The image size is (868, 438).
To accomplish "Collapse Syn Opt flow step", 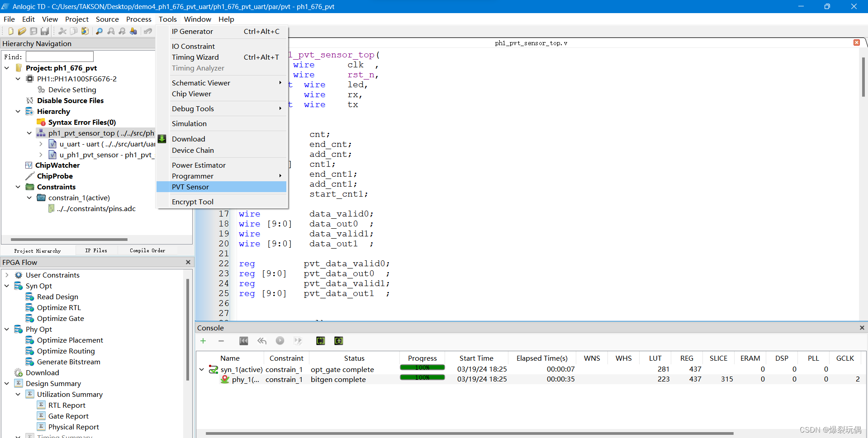I will (7, 286).
